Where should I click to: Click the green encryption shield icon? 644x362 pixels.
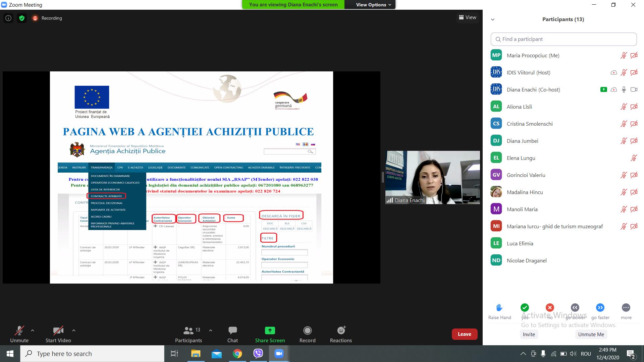[22, 18]
